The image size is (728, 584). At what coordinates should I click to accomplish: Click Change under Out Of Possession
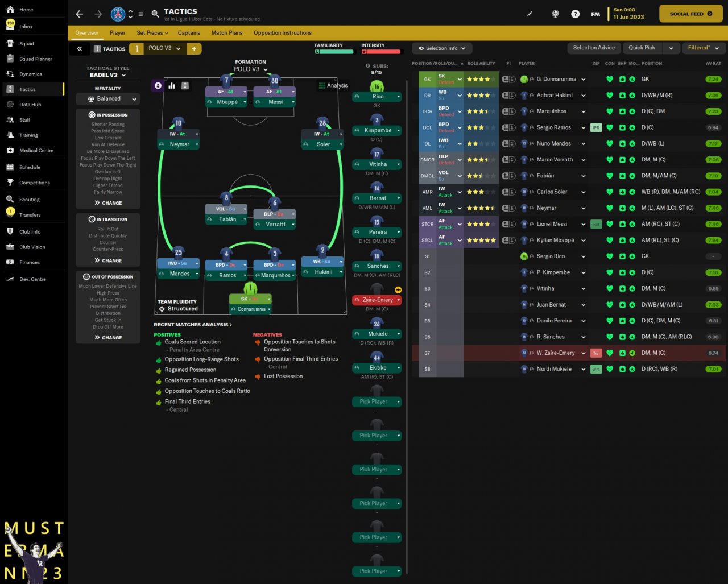pyautogui.click(x=108, y=338)
